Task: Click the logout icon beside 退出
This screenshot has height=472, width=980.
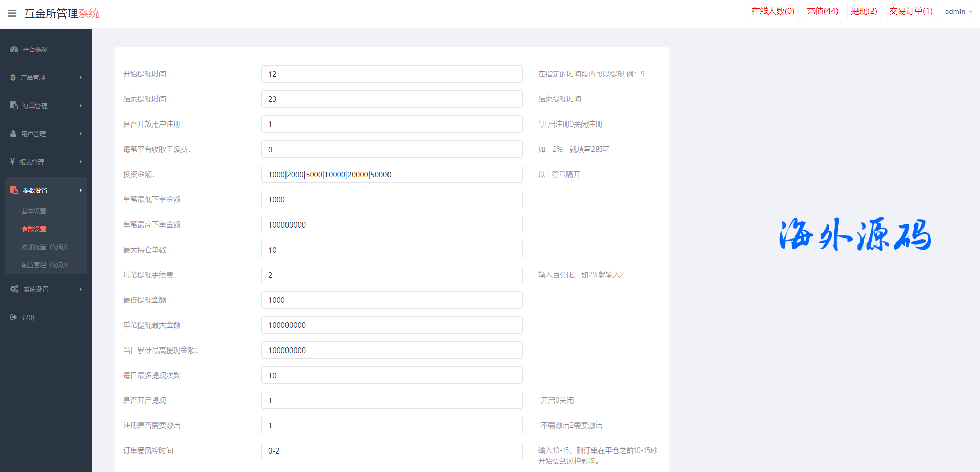Action: click(x=14, y=317)
